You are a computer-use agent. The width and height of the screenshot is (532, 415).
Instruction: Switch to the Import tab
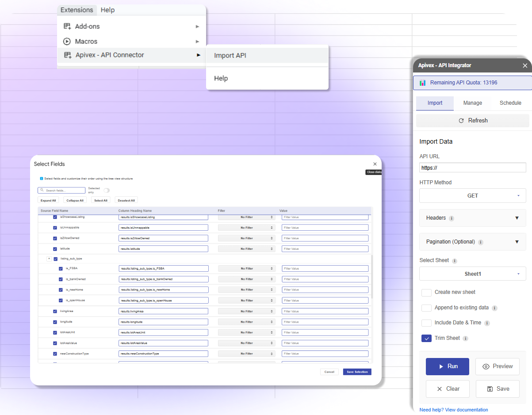click(435, 103)
